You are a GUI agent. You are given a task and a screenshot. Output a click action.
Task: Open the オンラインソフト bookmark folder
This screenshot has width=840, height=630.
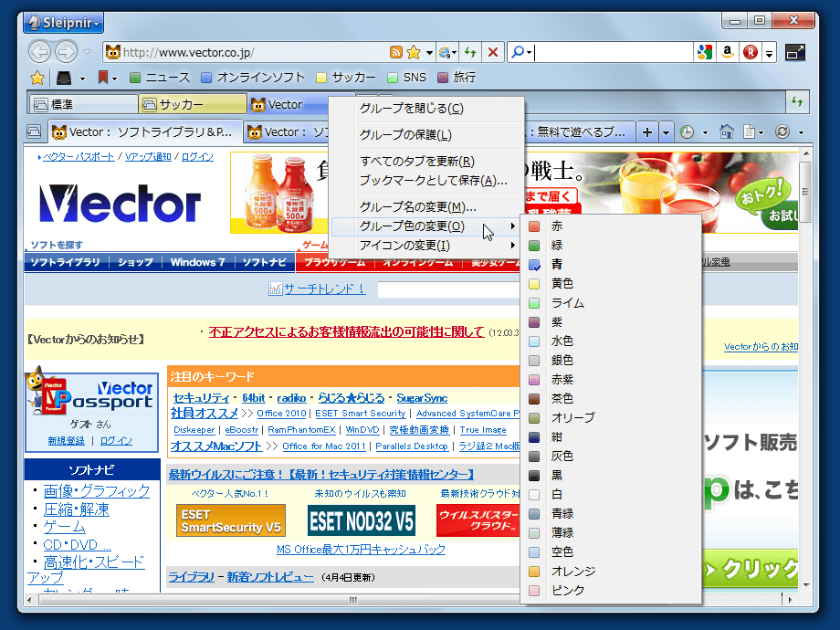coord(252,78)
